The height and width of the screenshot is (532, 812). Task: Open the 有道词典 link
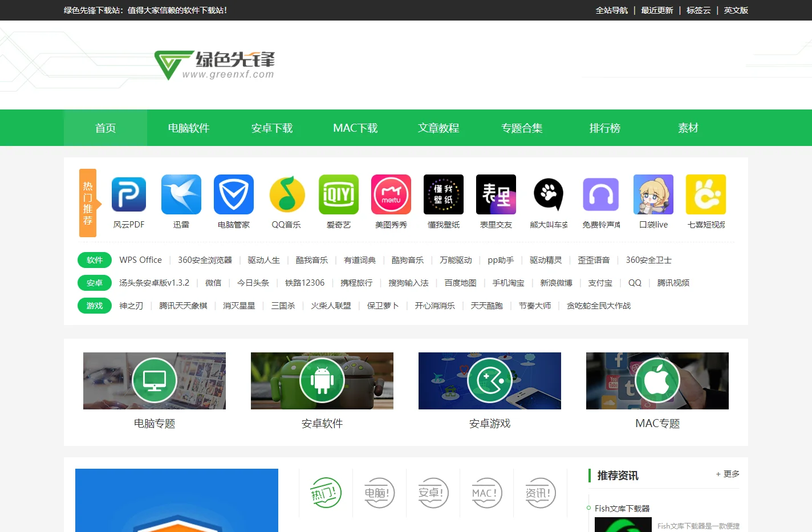360,260
